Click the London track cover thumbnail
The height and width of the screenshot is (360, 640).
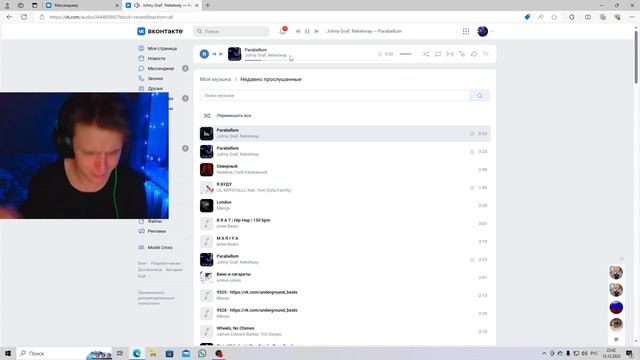point(207,205)
